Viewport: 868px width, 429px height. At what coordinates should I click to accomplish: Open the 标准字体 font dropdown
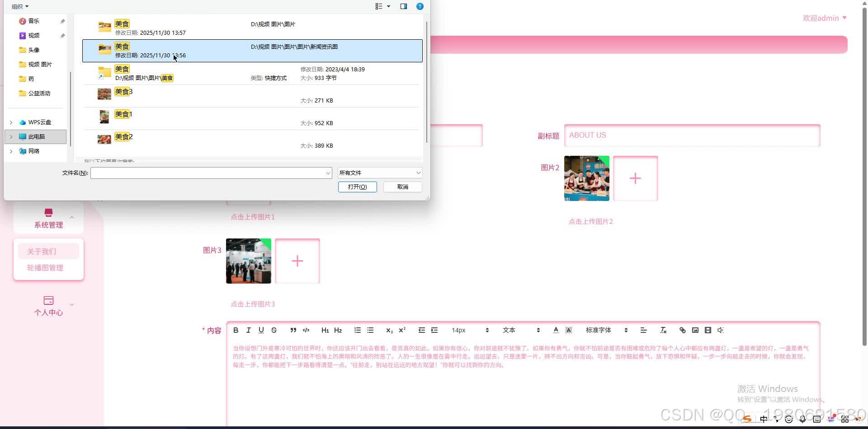point(607,330)
